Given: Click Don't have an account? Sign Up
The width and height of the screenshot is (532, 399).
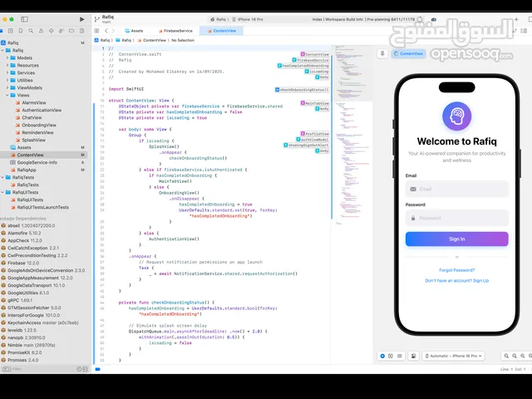Looking at the screenshot, I should (456, 281).
